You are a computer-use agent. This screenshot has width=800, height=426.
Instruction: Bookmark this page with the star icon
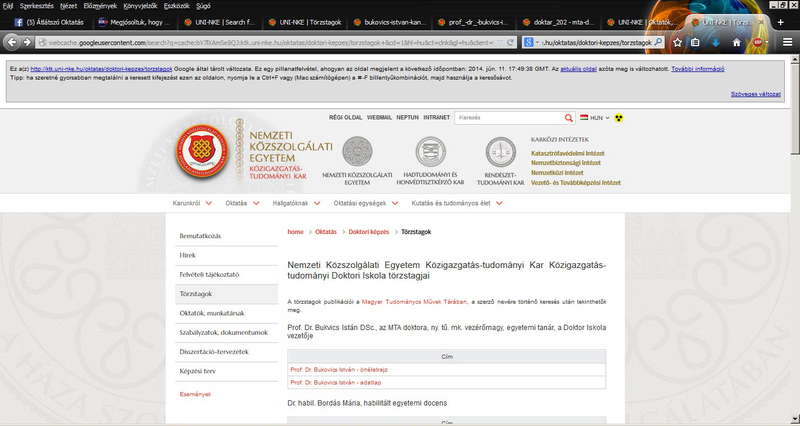tap(677, 43)
